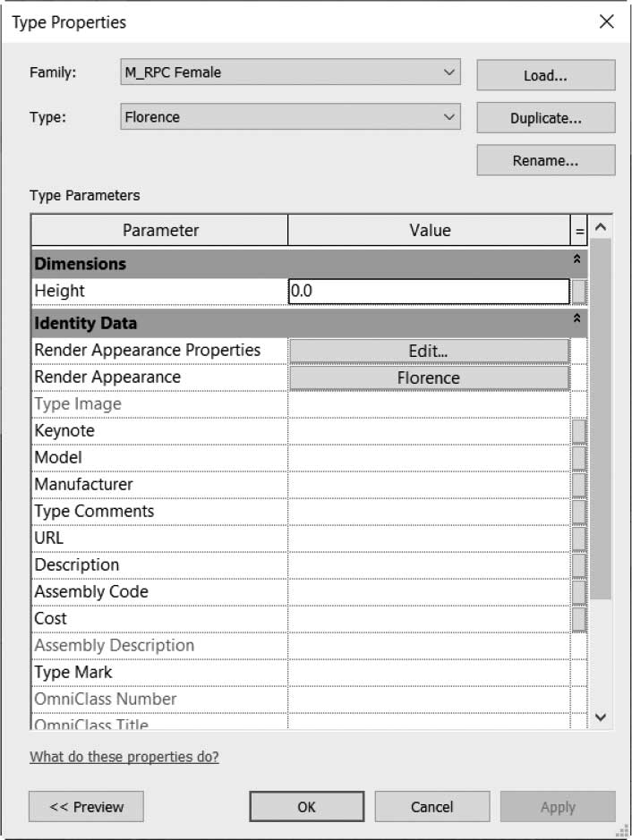632x840 pixels.
Task: Click the Florence Render Appearance button
Action: point(429,378)
